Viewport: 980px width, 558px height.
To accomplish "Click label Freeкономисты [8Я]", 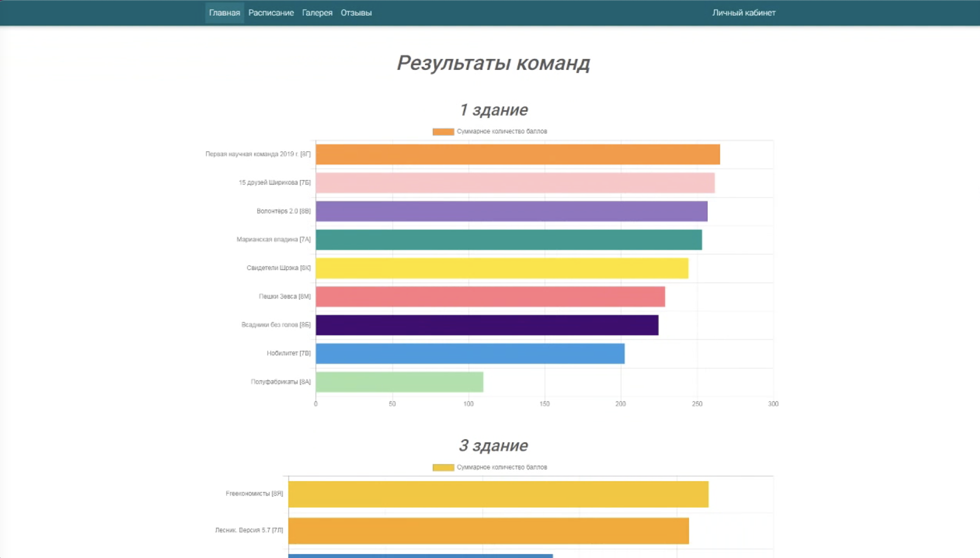I will click(x=254, y=494).
